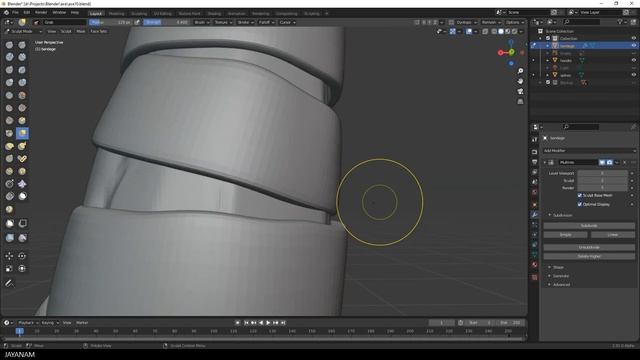Viewport: 640px width, 360px height.
Task: Toggle viewport overlays button
Action: point(469,31)
